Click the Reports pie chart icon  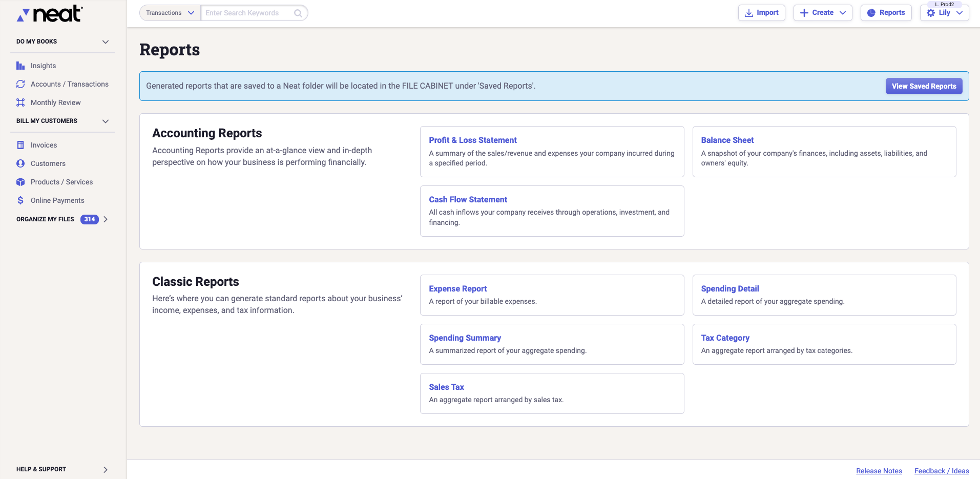tap(872, 12)
